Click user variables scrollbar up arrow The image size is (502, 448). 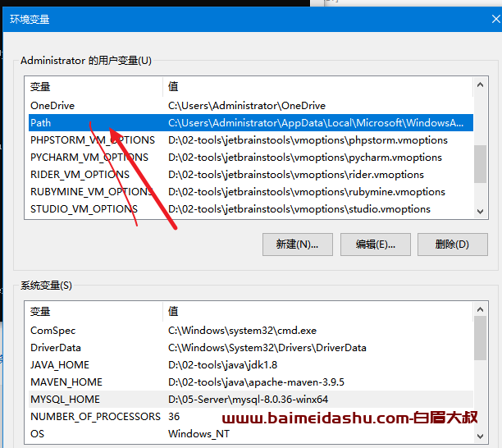[480, 85]
